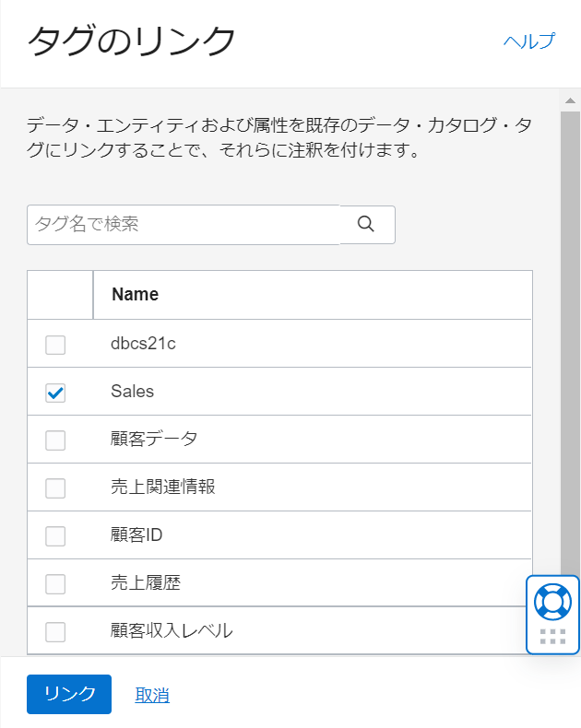The height and width of the screenshot is (728, 581).
Task: Click the 顧客データ row label
Action: [154, 440]
